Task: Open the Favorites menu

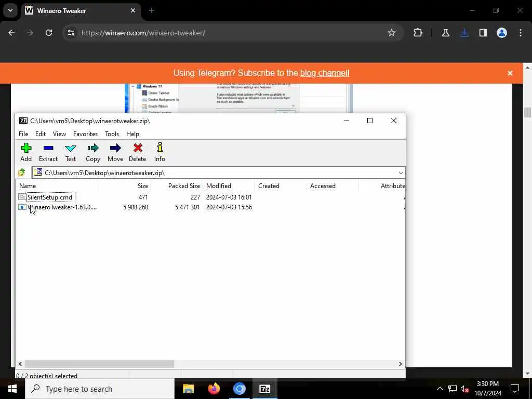Action: click(86, 134)
